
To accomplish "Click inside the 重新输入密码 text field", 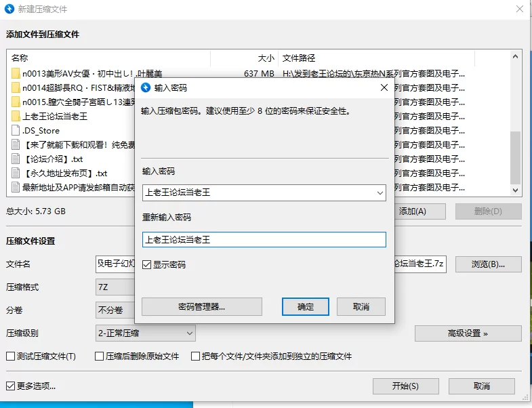I will point(264,240).
